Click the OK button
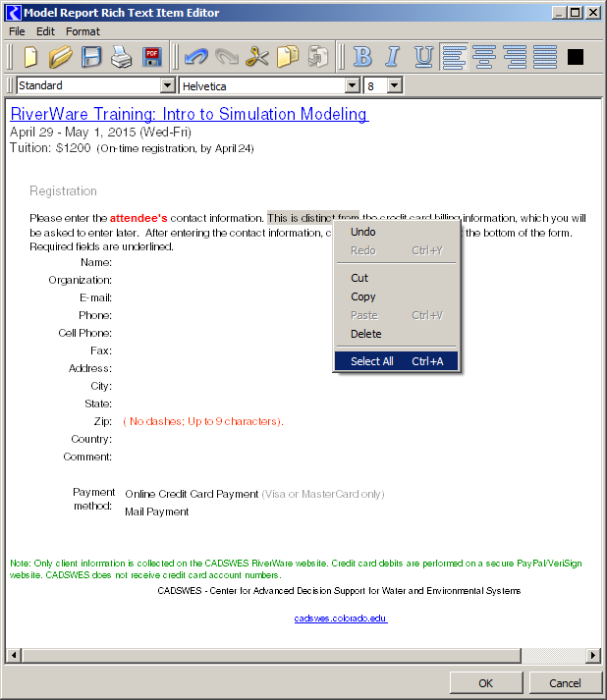Viewport: 607px width, 700px height. (486, 683)
